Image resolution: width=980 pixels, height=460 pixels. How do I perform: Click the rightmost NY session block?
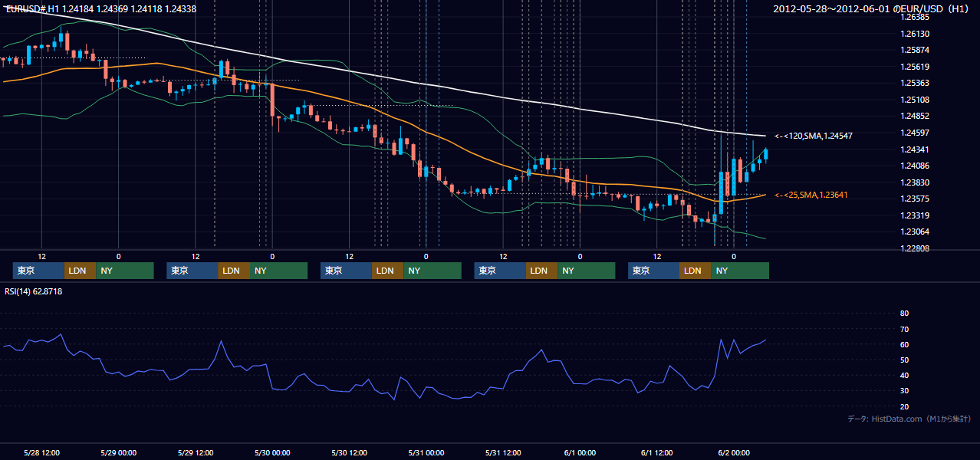pyautogui.click(x=740, y=271)
